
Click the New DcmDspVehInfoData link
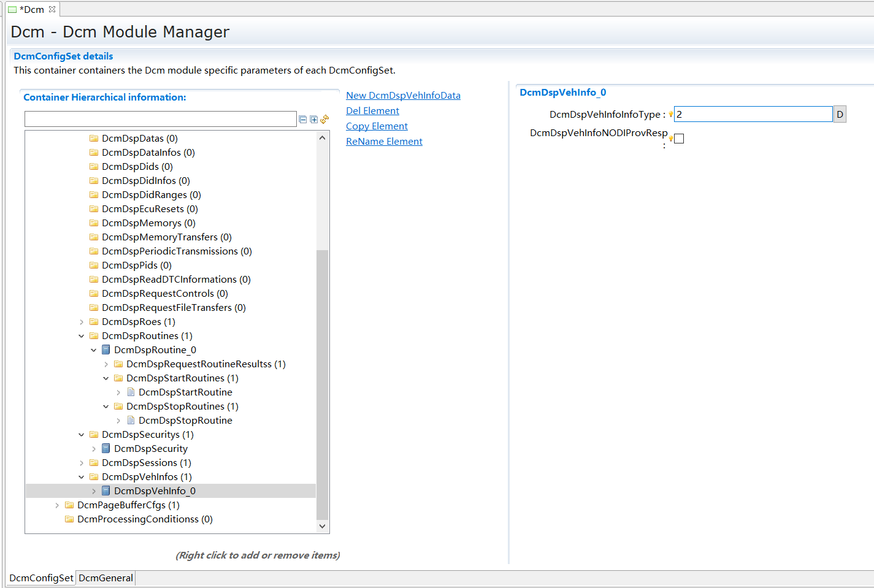pyautogui.click(x=403, y=96)
